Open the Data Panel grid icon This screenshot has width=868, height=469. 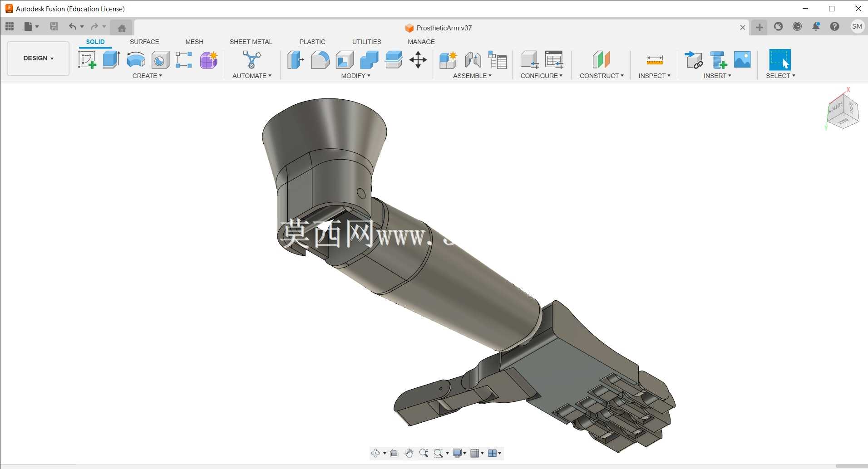coord(10,26)
